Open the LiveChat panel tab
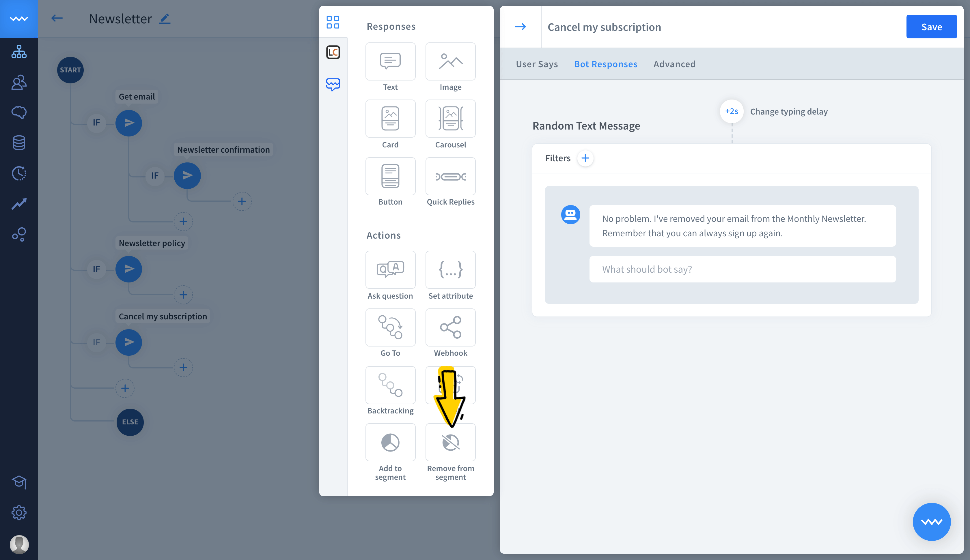970x560 pixels. click(x=333, y=52)
